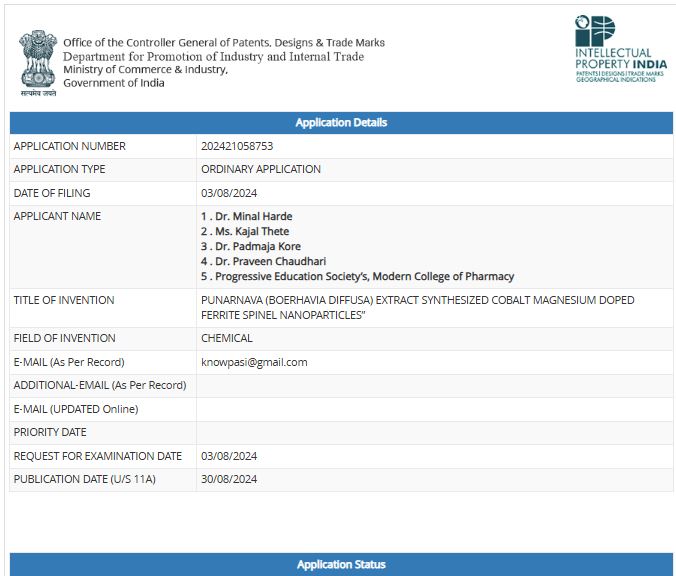The image size is (676, 576).
Task: Click the Intellectual Property India logo
Action: point(621,49)
